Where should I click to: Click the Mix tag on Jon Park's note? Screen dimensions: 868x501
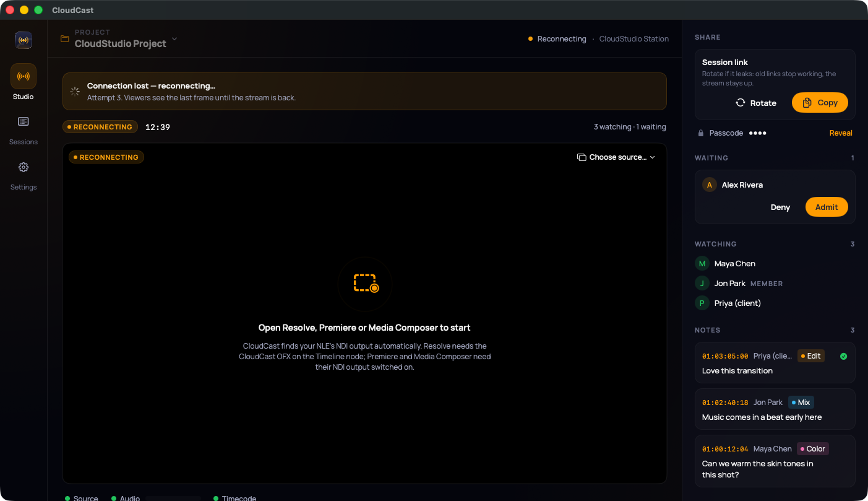pos(801,403)
